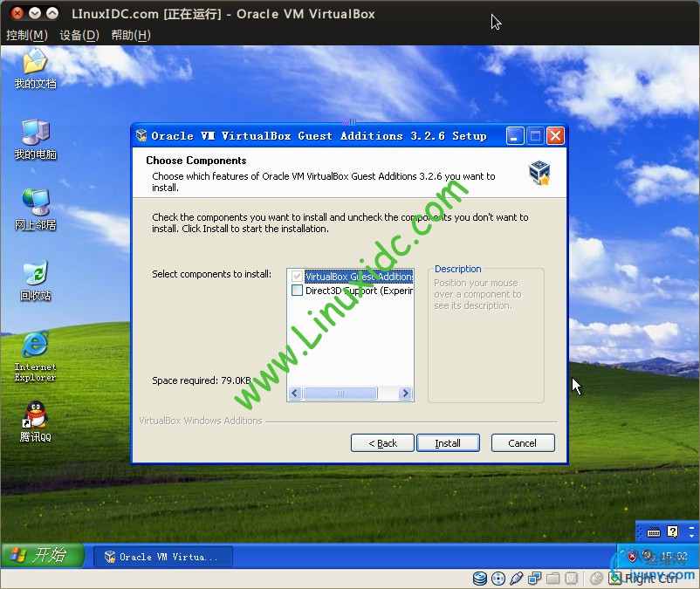Image resolution: width=700 pixels, height=589 pixels.
Task: Open the 帮助(H) menu
Action: (x=131, y=35)
